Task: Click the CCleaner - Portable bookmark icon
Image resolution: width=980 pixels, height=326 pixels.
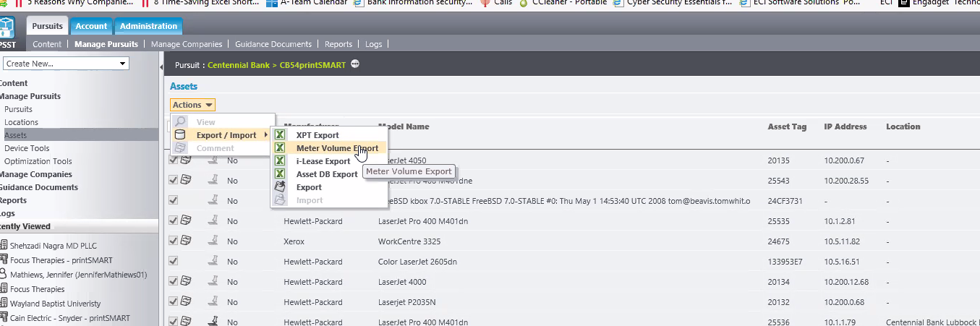Action: (524, 3)
